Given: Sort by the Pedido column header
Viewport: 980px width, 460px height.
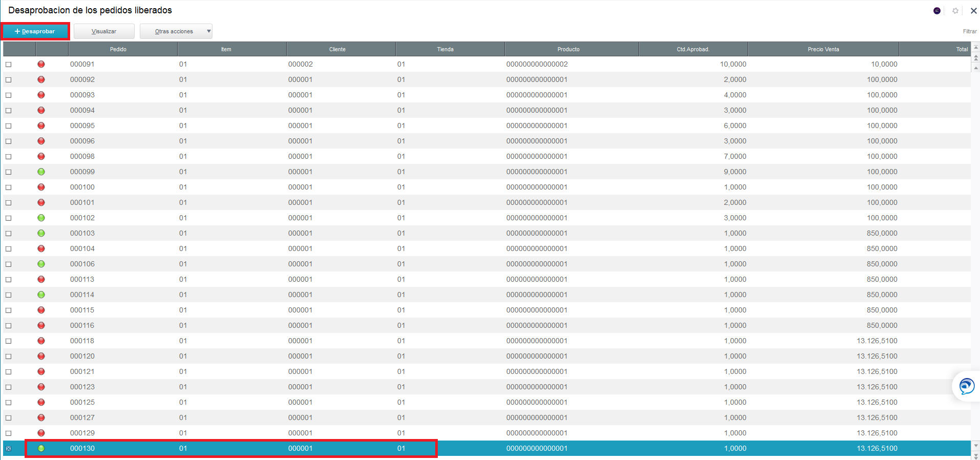Looking at the screenshot, I should click(123, 49).
